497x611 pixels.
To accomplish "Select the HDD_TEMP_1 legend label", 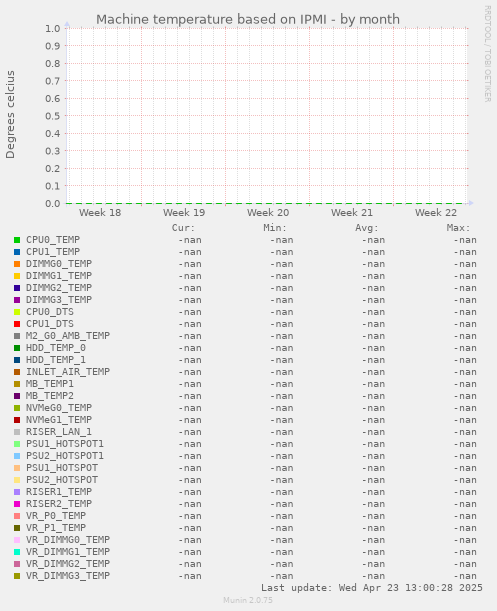I will click(x=56, y=360).
